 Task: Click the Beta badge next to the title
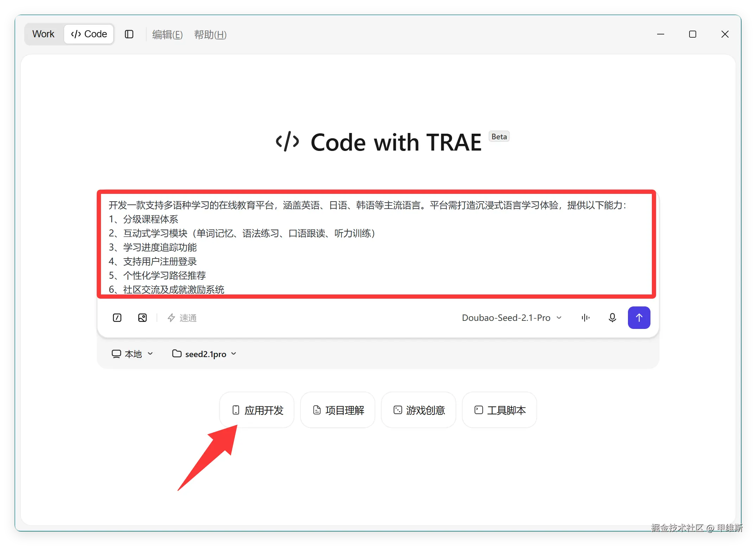[499, 136]
